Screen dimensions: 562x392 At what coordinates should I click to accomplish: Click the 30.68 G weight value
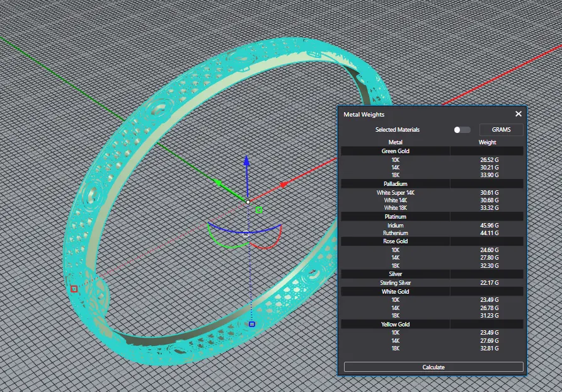coord(490,200)
